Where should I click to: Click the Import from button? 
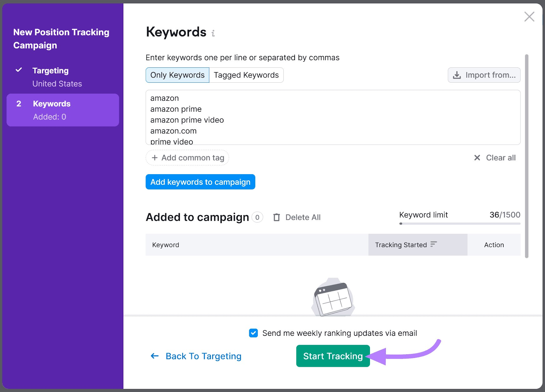484,75
